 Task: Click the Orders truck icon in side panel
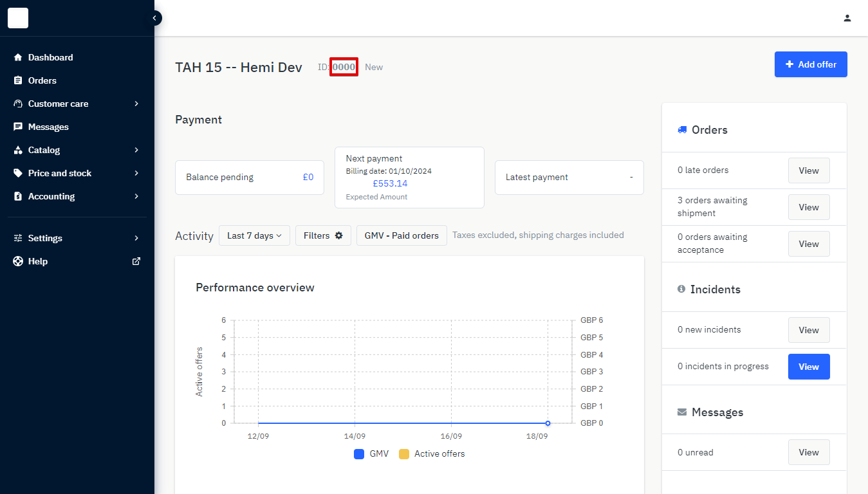[682, 130]
